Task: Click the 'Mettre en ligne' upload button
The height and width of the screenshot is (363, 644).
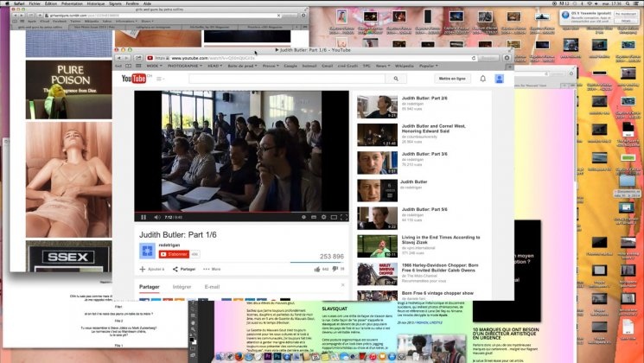Action: click(x=451, y=79)
